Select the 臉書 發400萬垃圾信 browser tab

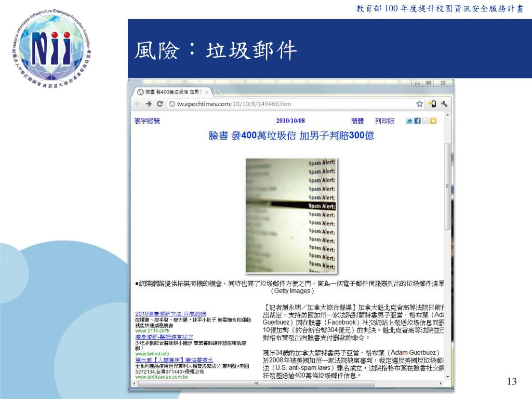pyautogui.click(x=172, y=92)
